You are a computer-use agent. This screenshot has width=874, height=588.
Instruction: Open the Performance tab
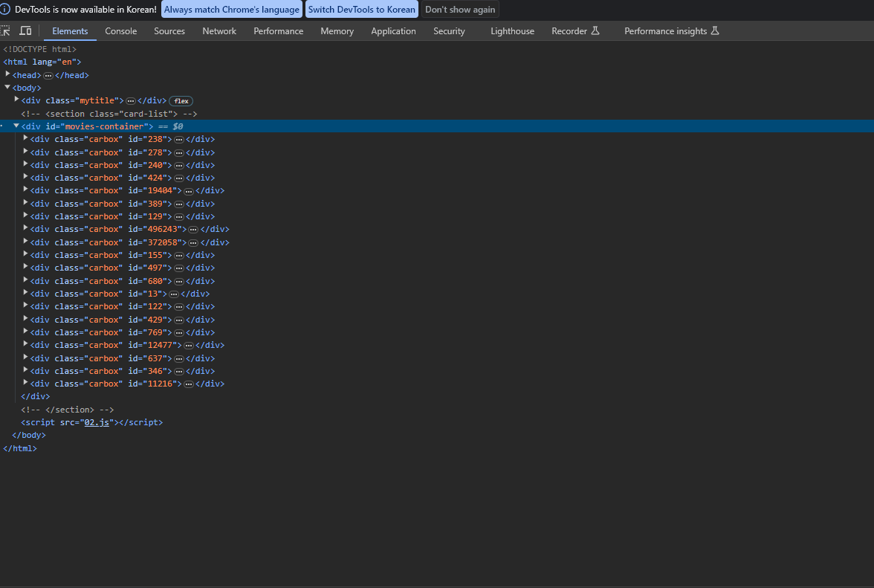point(279,31)
